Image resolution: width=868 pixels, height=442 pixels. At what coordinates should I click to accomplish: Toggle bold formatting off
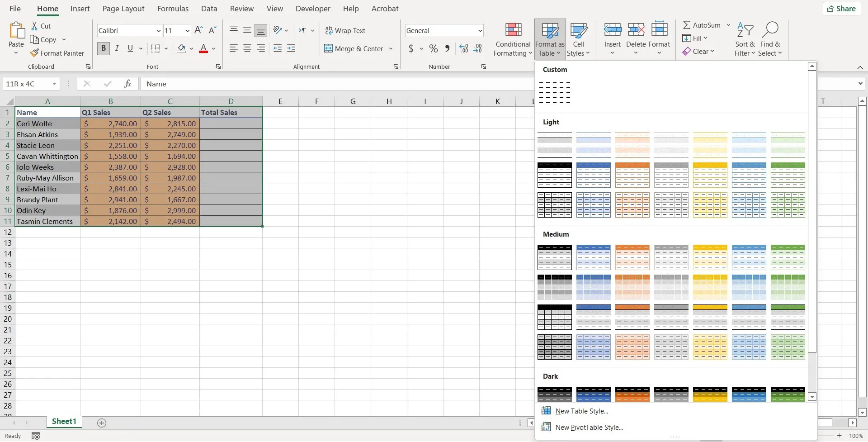point(103,48)
